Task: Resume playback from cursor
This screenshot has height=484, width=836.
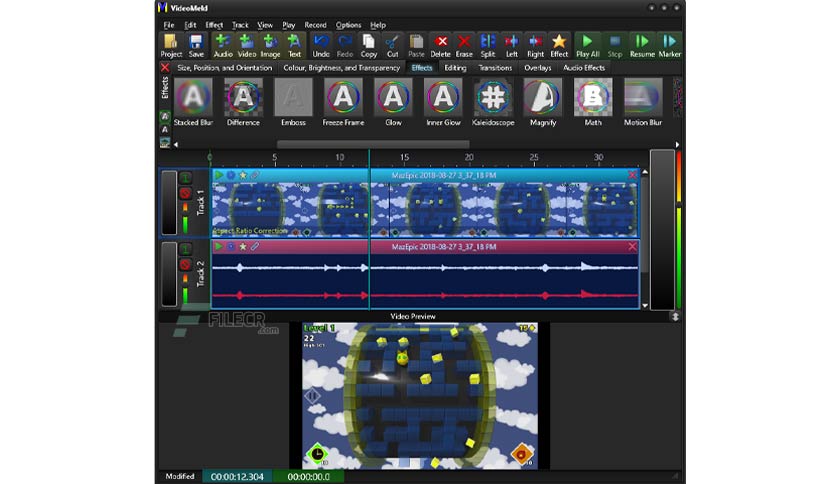Action: [642, 45]
